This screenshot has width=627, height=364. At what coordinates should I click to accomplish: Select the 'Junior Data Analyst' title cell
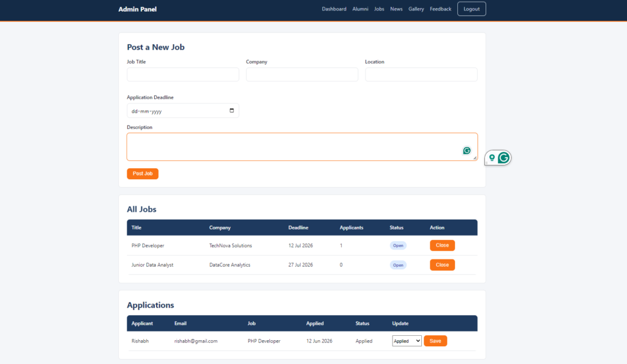point(152,265)
